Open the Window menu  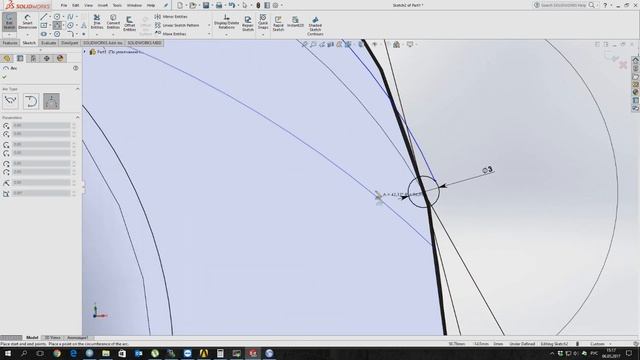(x=134, y=5)
